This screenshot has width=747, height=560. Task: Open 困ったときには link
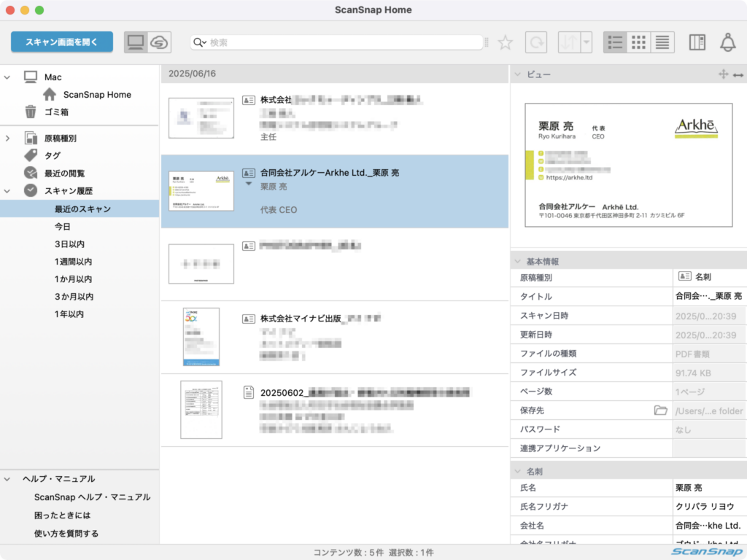(x=62, y=516)
